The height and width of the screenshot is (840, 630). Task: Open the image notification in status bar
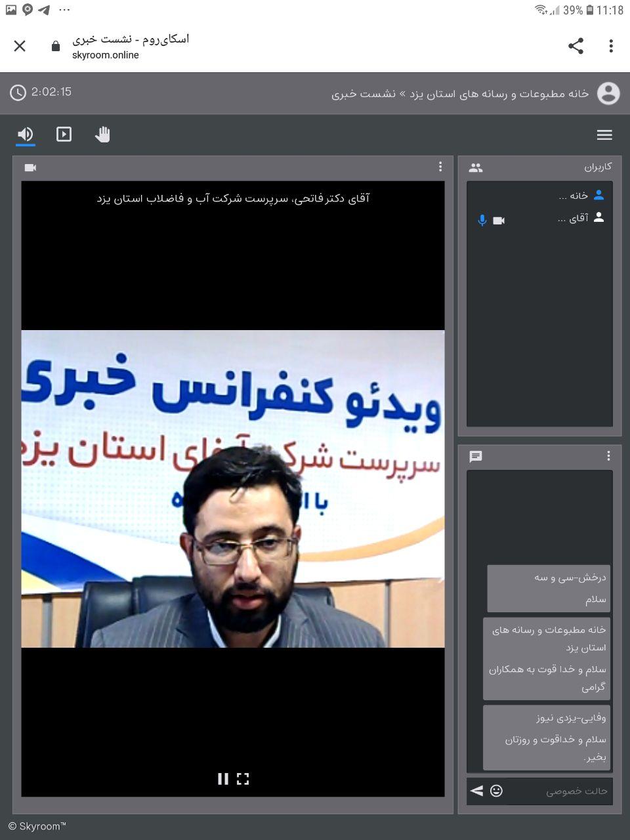(11, 10)
